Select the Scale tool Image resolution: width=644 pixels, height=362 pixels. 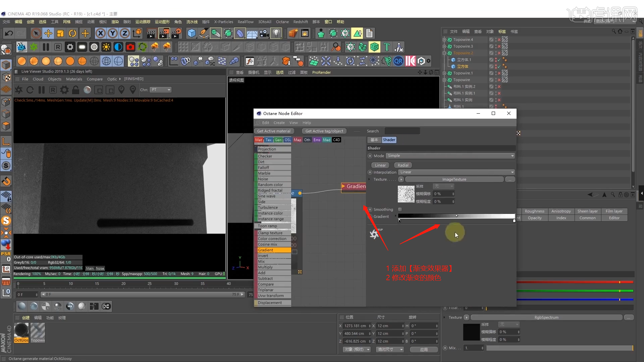click(60, 33)
